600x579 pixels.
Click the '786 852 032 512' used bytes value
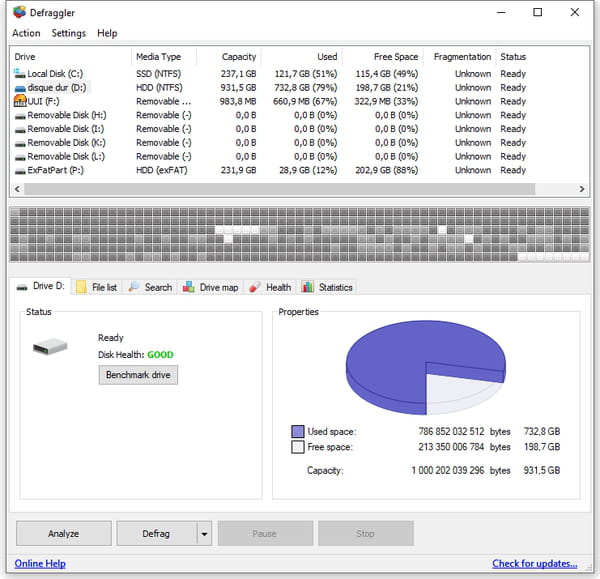[451, 432]
